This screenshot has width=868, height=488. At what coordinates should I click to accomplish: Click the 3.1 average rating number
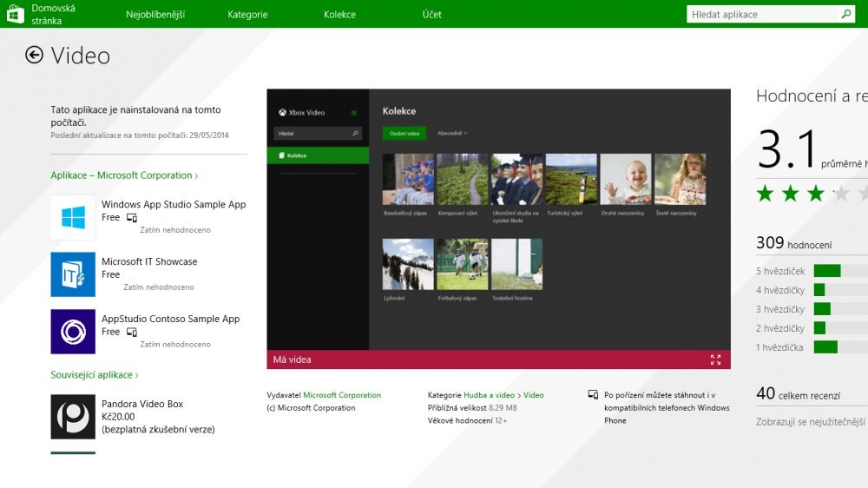tap(787, 148)
